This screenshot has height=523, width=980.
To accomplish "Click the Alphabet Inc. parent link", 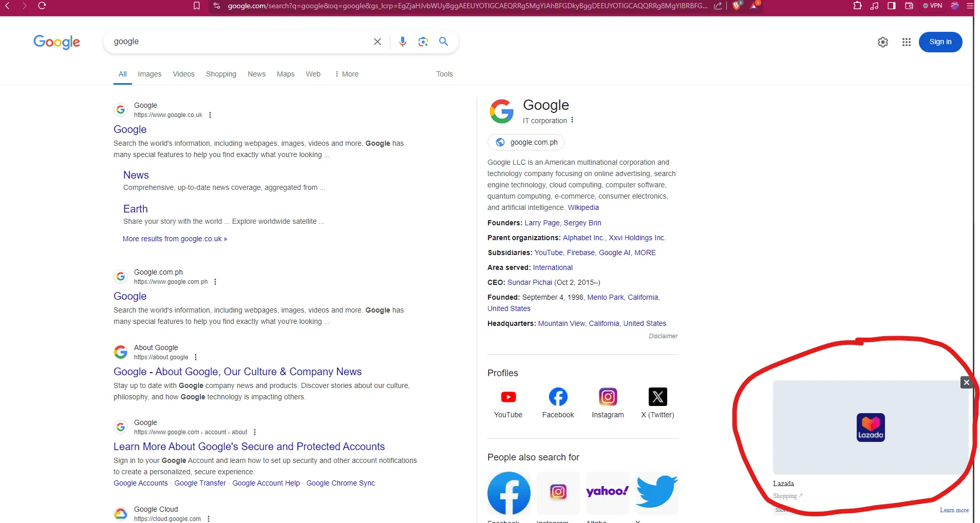I will pos(584,238).
